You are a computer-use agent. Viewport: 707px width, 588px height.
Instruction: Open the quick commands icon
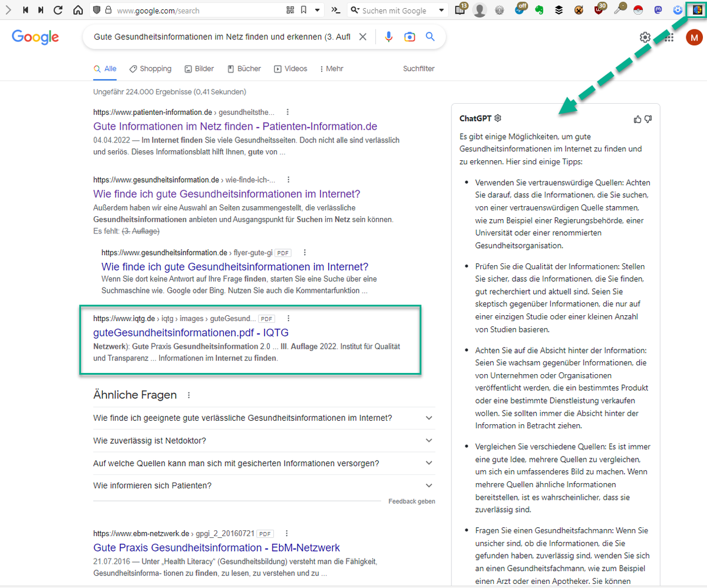coord(335,10)
